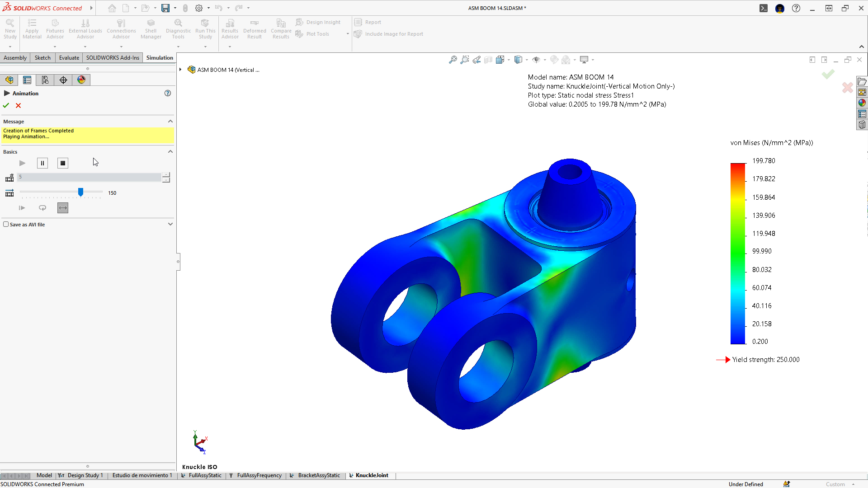
Task: Confirm animation with the green checkmark
Action: [5, 105]
